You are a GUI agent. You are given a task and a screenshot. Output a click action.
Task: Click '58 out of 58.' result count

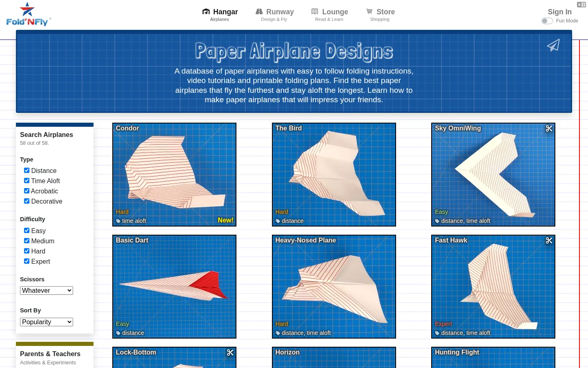[34, 143]
